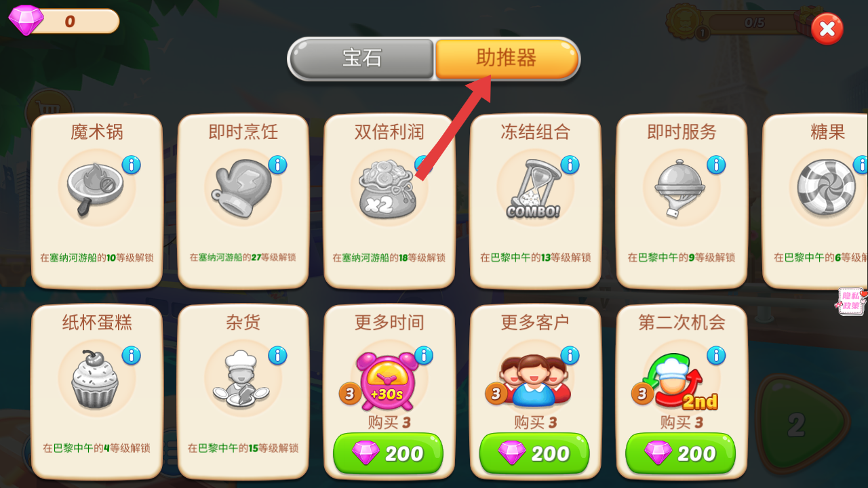Open info for 纸杯蛋糕 booster
The image size is (868, 488).
coord(132,355)
